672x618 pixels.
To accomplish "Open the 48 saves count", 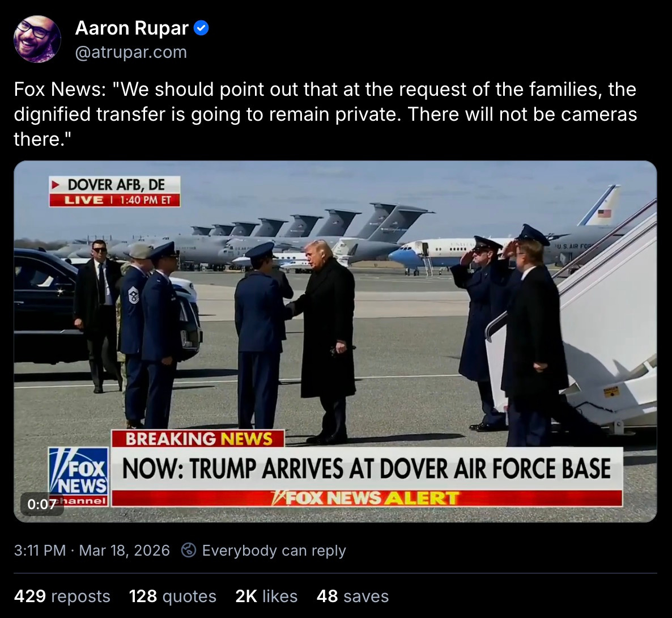I will click(x=352, y=596).
